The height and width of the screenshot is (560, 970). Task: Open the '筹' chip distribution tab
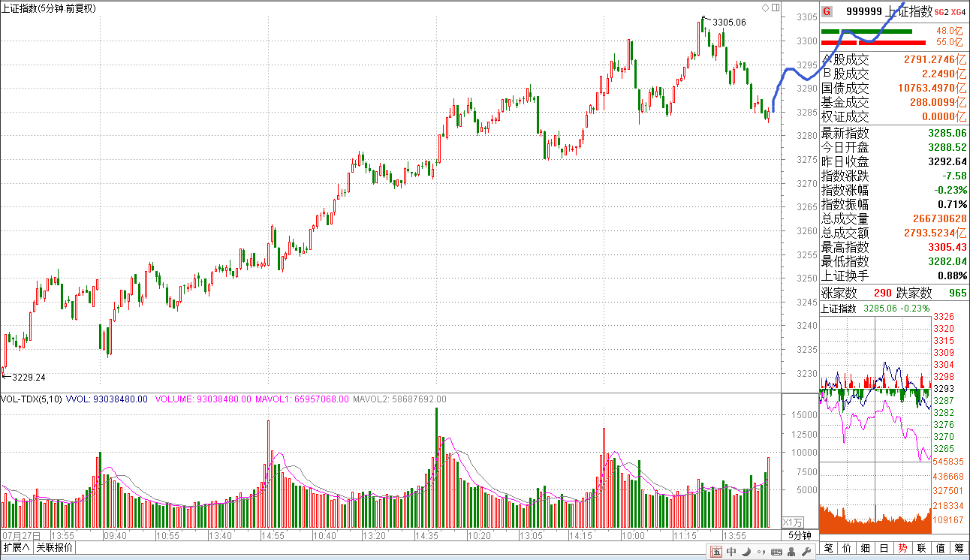coord(959,549)
